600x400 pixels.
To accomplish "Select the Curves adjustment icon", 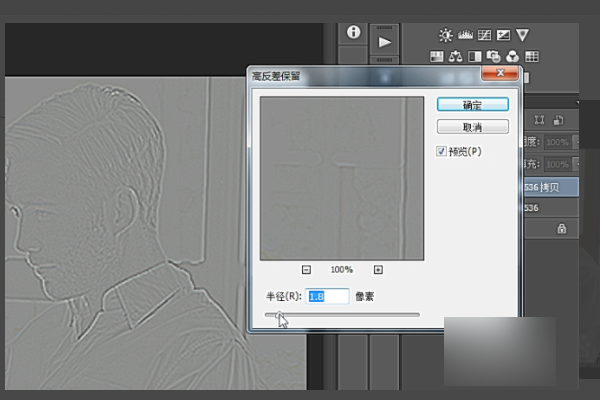I will (x=484, y=35).
